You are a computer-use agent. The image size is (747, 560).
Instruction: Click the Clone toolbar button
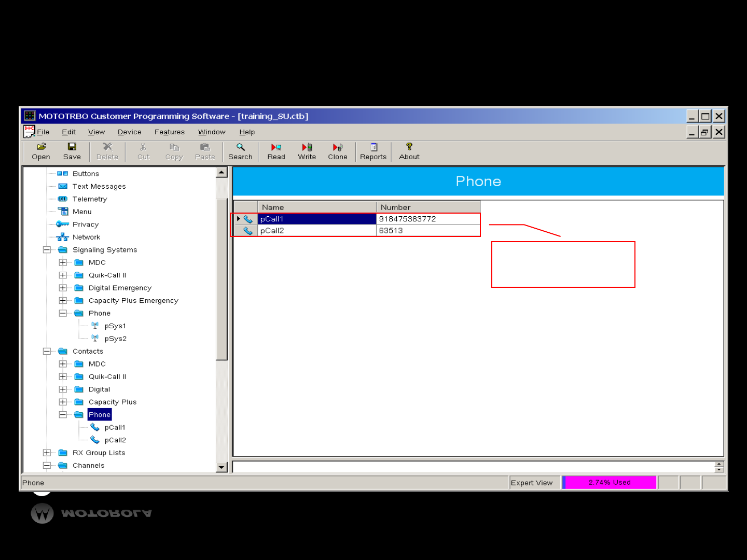pyautogui.click(x=338, y=151)
